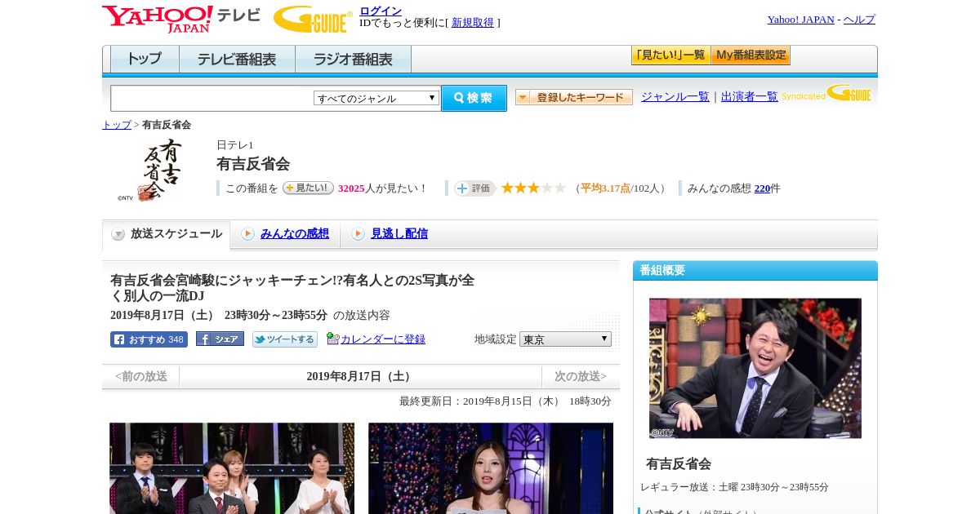This screenshot has height=514, width=980.
Task: Click the トップ breadcrumb link
Action: point(117,125)
